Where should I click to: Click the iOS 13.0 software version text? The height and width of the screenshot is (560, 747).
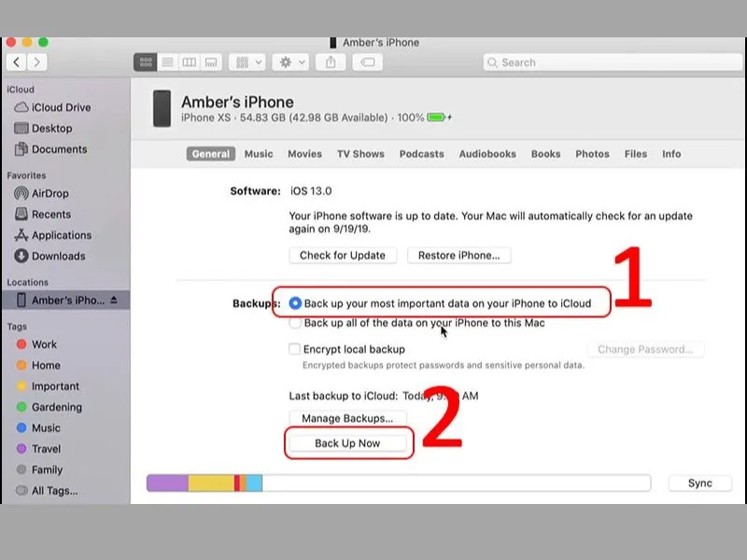(x=311, y=191)
